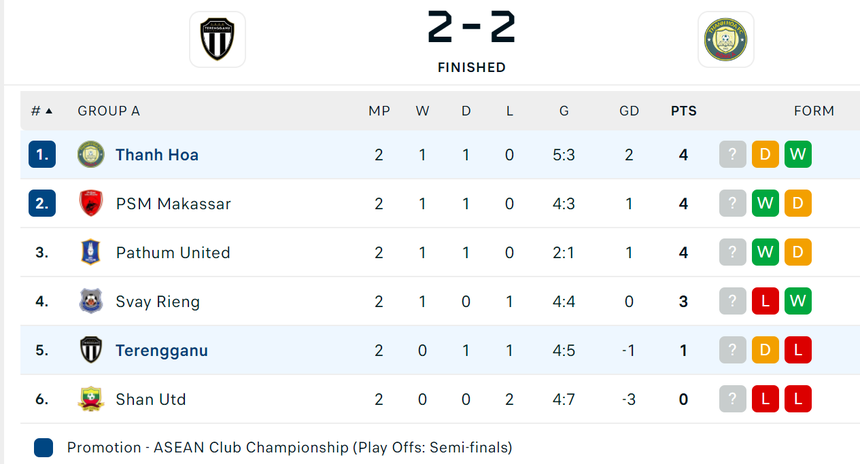Open Thanh Hoa team page link

point(157,155)
